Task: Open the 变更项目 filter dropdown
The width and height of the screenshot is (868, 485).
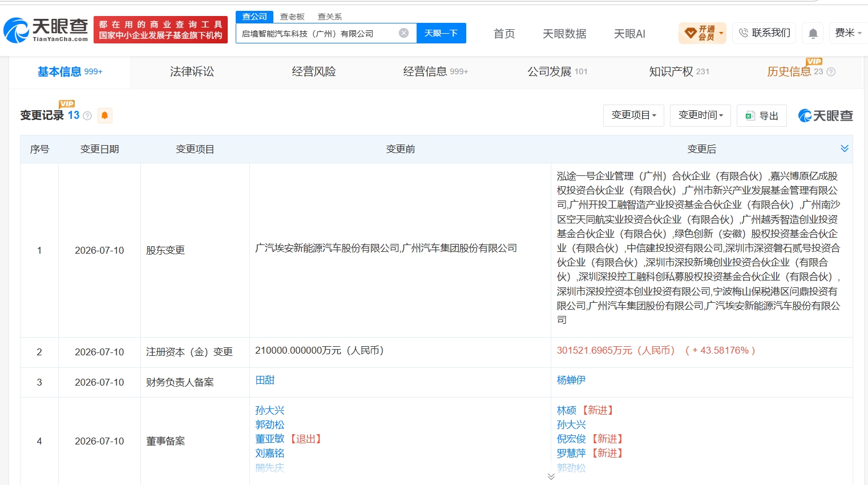Action: (x=633, y=115)
